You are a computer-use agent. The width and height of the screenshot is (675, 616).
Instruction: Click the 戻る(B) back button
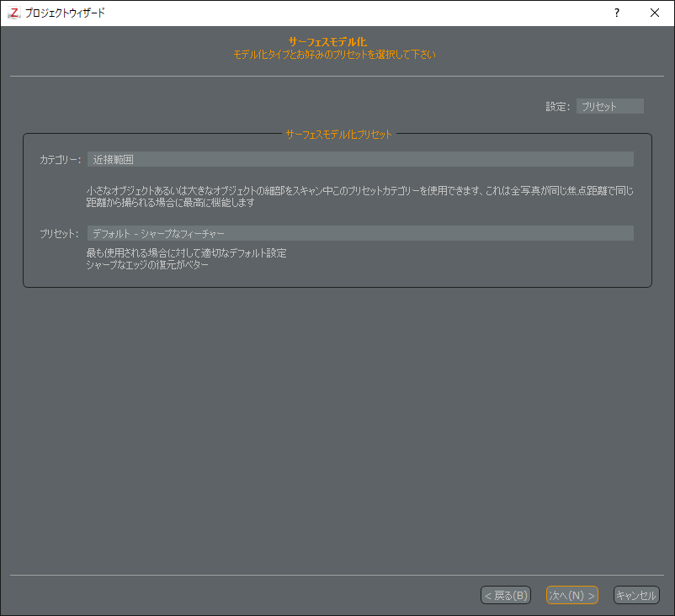pyautogui.click(x=506, y=595)
